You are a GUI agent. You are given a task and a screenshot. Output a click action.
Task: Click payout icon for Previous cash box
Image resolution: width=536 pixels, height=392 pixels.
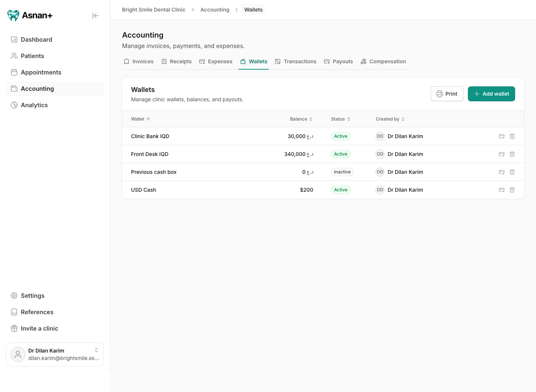pos(502,172)
